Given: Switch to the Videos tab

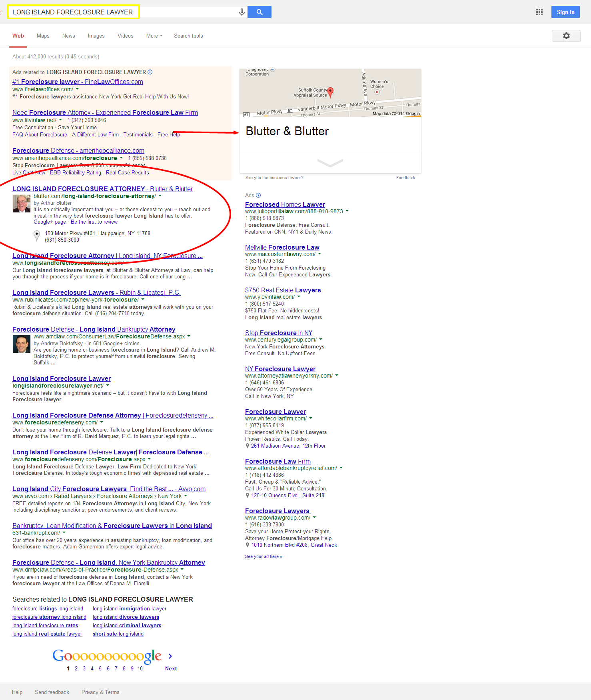Looking at the screenshot, I should [126, 36].
